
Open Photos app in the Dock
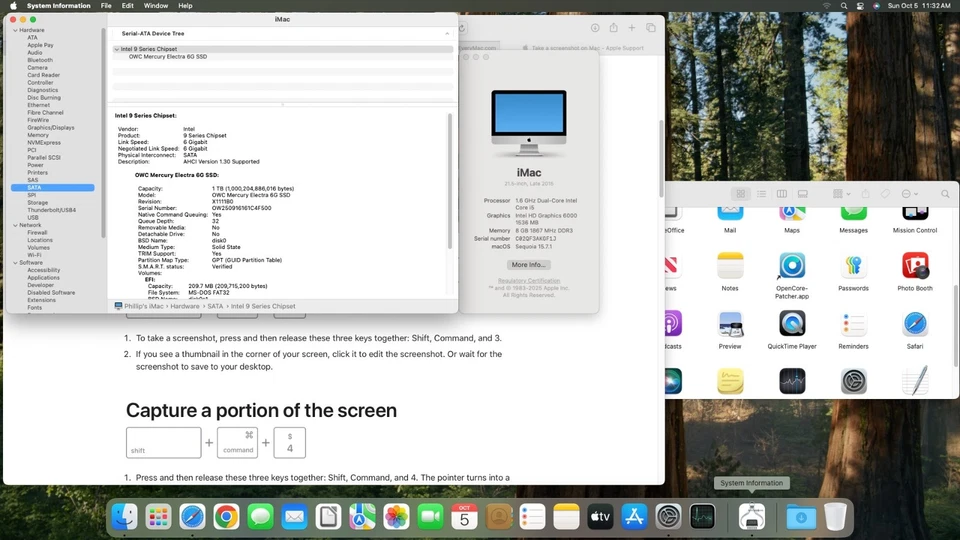(396, 517)
